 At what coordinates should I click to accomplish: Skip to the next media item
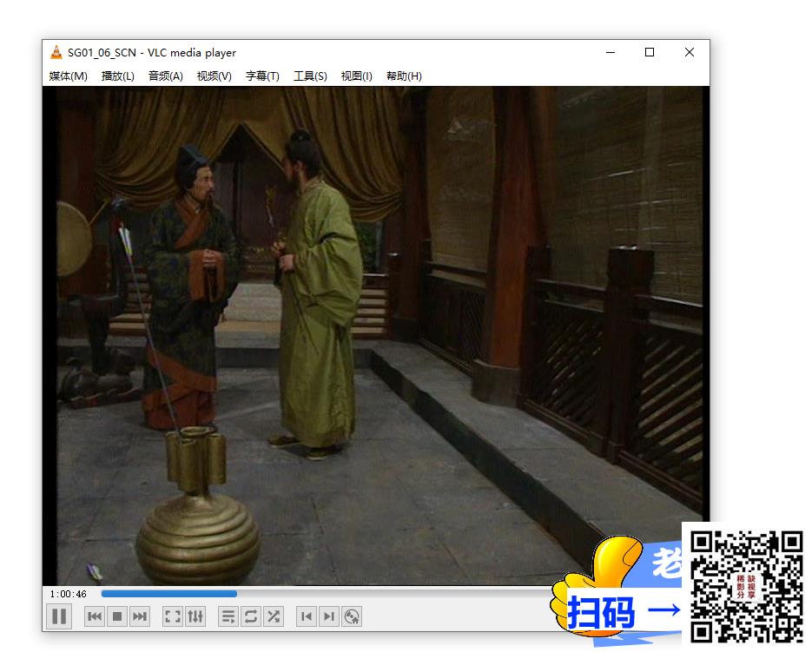(x=140, y=616)
